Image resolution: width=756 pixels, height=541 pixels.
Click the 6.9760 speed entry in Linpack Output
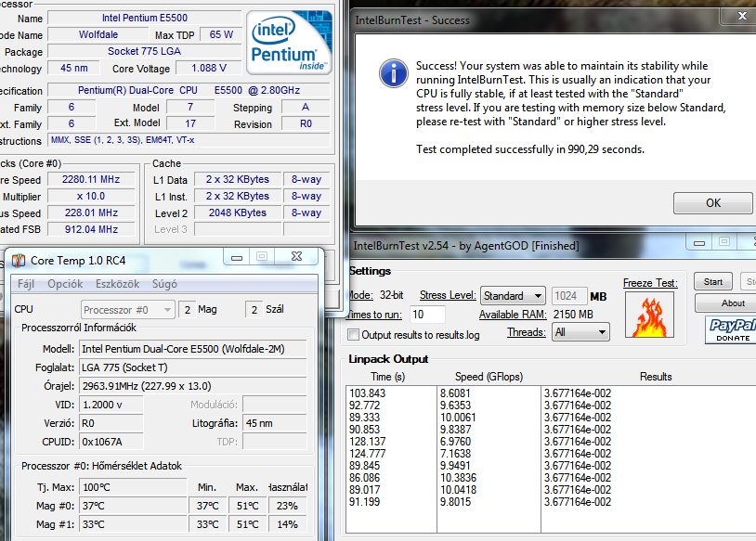click(x=455, y=442)
